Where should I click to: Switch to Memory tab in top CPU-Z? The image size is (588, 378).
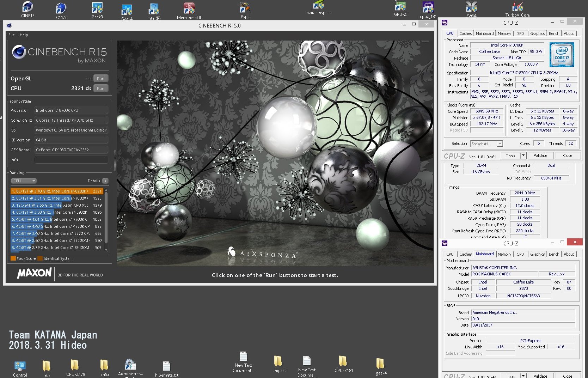click(x=504, y=33)
